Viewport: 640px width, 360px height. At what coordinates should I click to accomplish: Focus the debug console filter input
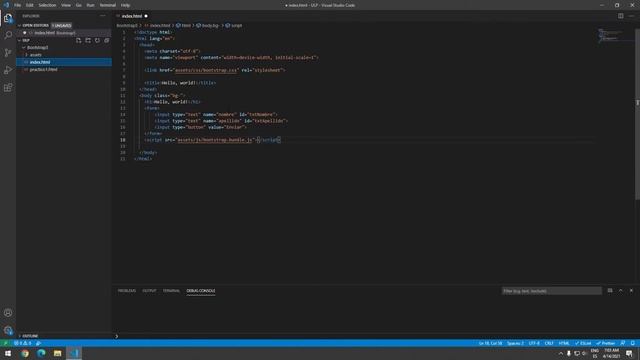point(551,291)
